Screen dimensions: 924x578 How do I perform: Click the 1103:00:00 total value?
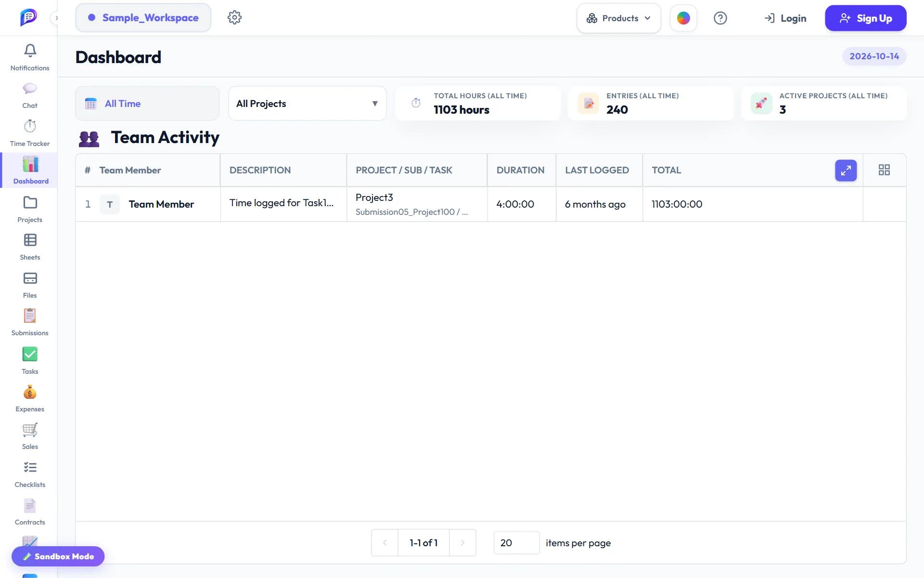pyautogui.click(x=677, y=204)
